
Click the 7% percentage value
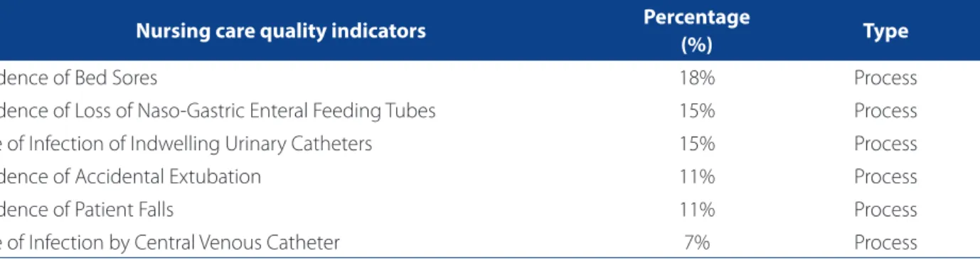click(x=696, y=242)
